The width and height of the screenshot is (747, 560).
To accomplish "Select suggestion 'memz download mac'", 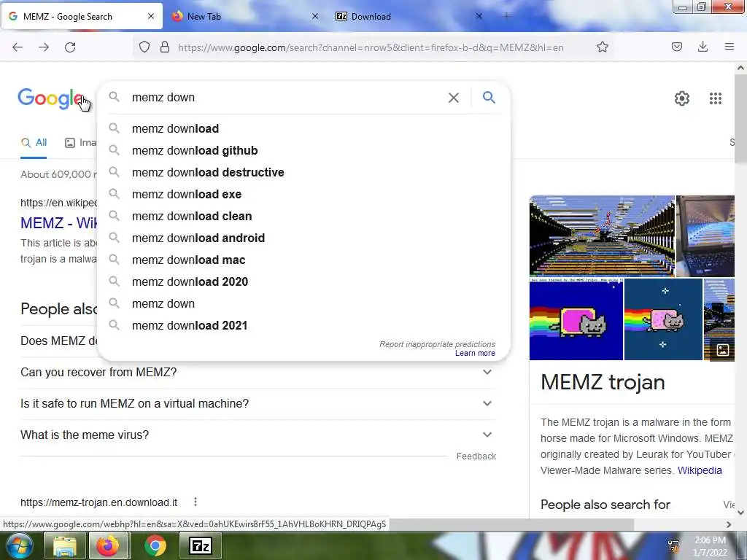I will coord(303,260).
